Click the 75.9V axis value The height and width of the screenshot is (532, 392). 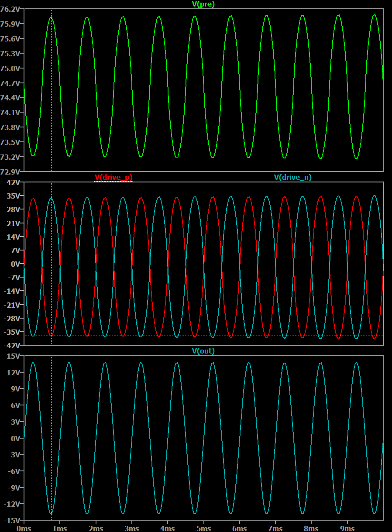click(10, 24)
